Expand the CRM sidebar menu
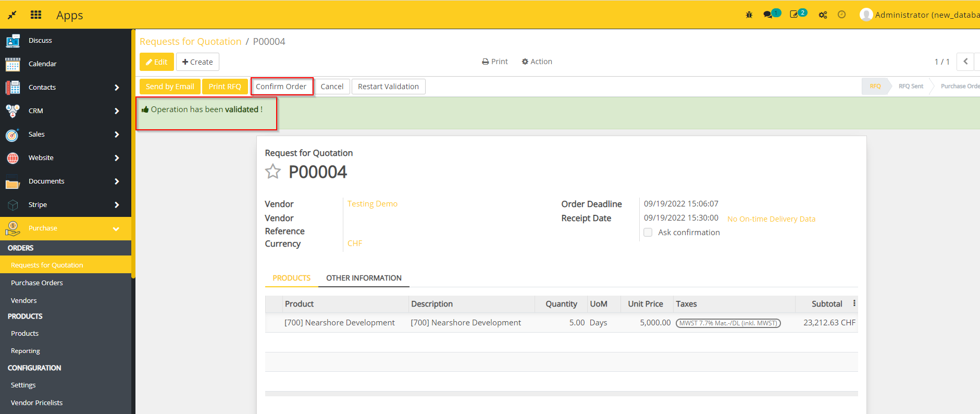The width and height of the screenshot is (980, 414). pos(117,111)
